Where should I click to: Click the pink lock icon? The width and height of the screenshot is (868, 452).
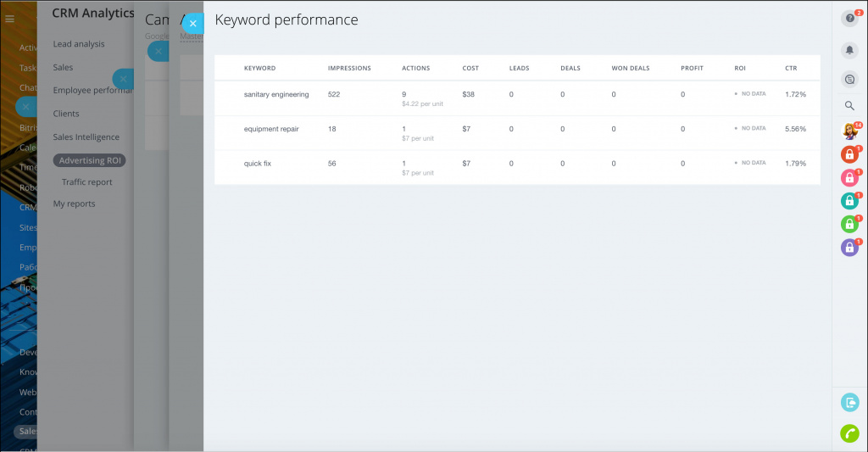pos(849,178)
